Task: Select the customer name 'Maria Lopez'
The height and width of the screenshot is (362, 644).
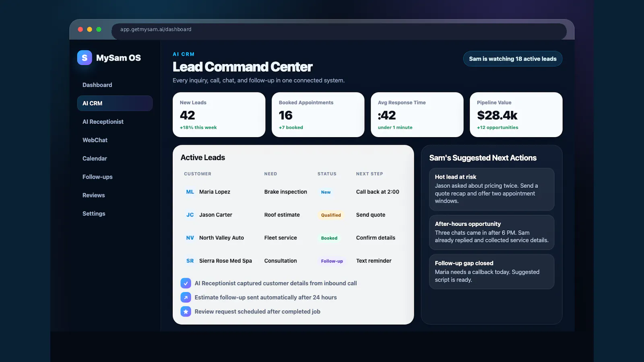Action: tap(215, 192)
